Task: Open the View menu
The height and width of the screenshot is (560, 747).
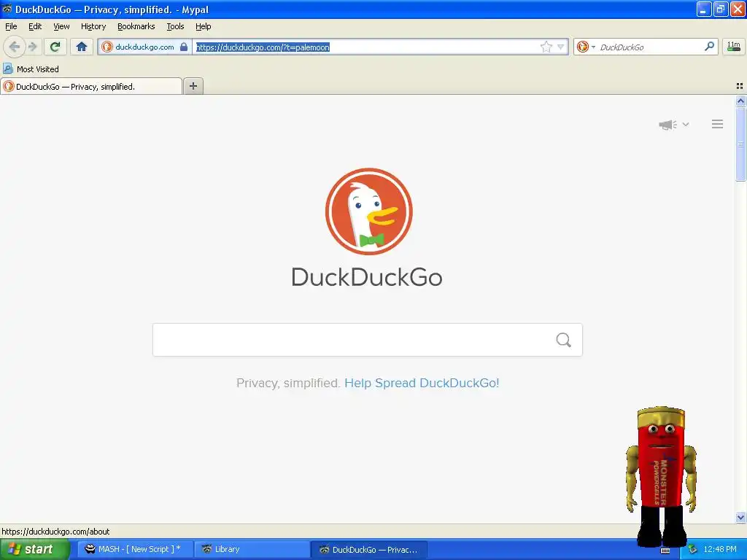Action: tap(61, 26)
